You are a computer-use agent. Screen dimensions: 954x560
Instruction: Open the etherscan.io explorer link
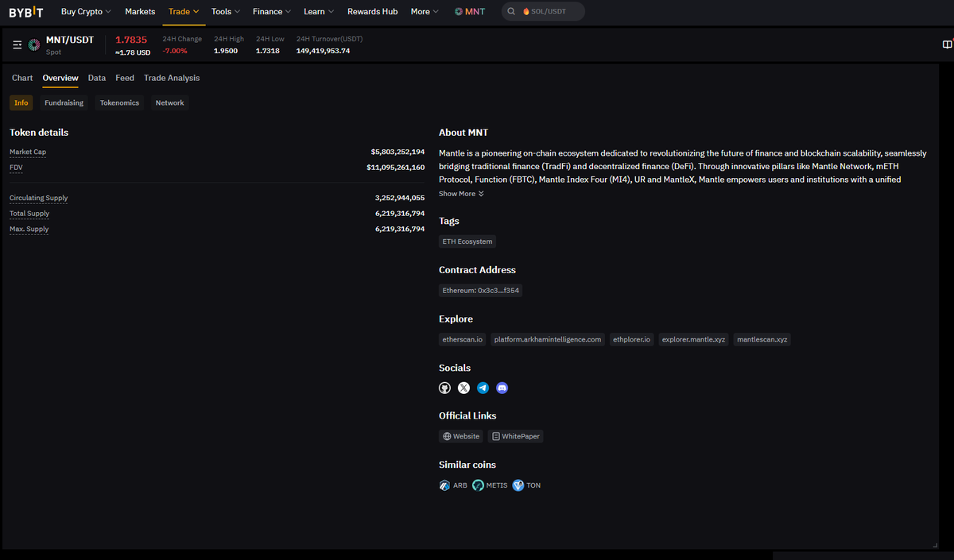[462, 339]
